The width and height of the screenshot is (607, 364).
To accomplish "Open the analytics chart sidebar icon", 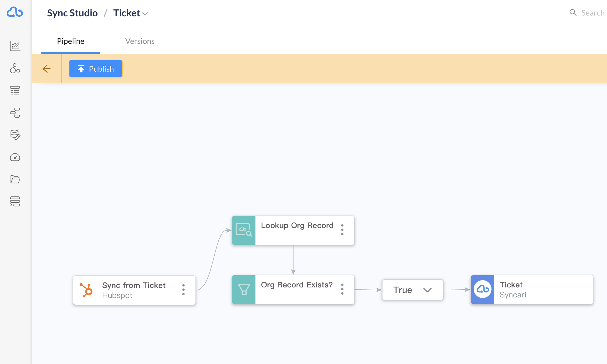I will [15, 46].
